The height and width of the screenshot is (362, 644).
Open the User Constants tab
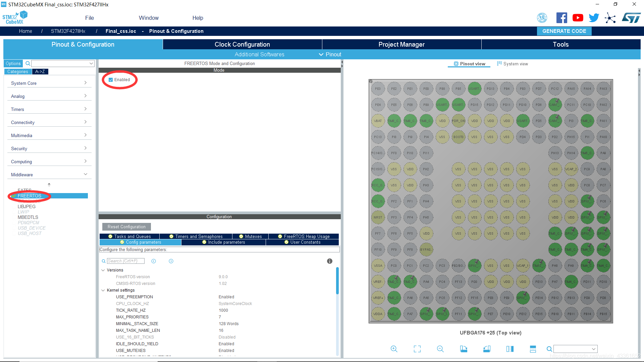(x=302, y=242)
